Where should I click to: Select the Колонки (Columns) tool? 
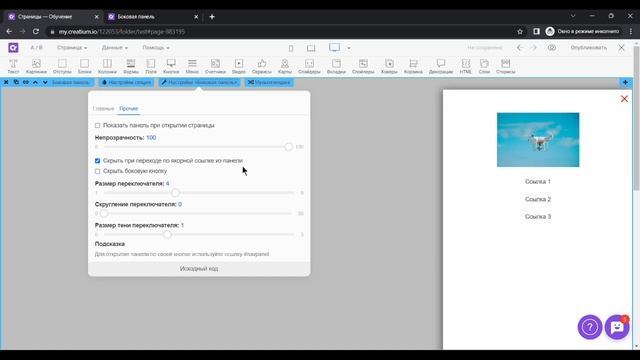click(107, 66)
